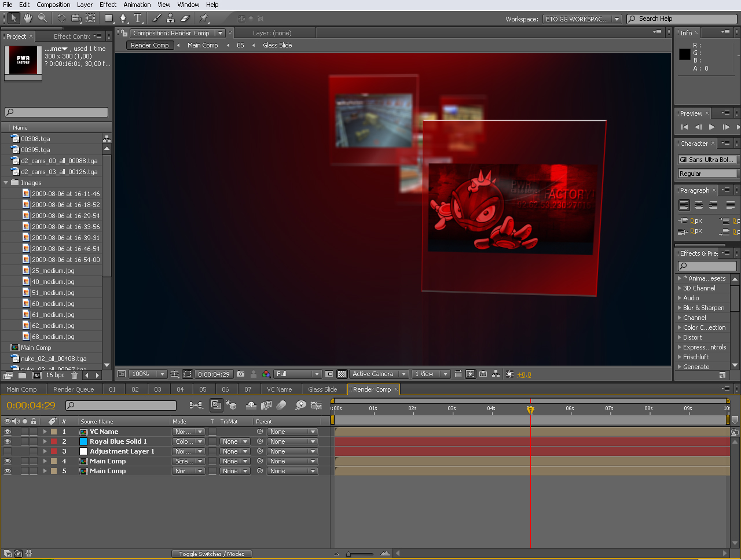This screenshot has width=741, height=560.
Task: Hide the VC Name layer
Action: tap(8, 432)
